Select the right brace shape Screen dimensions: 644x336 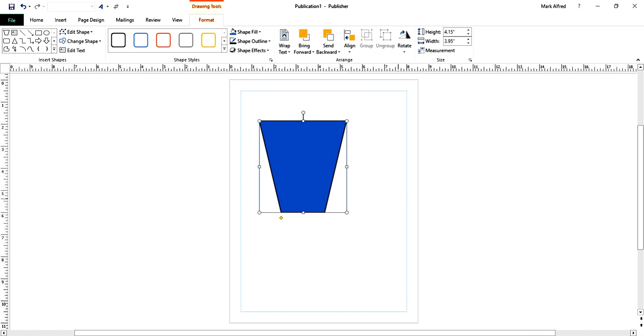(x=47, y=49)
